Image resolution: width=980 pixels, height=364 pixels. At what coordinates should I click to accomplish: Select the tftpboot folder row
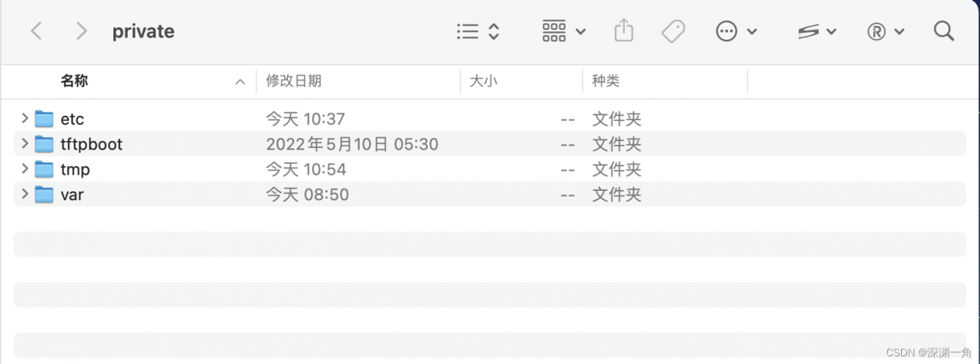pyautogui.click(x=490, y=143)
